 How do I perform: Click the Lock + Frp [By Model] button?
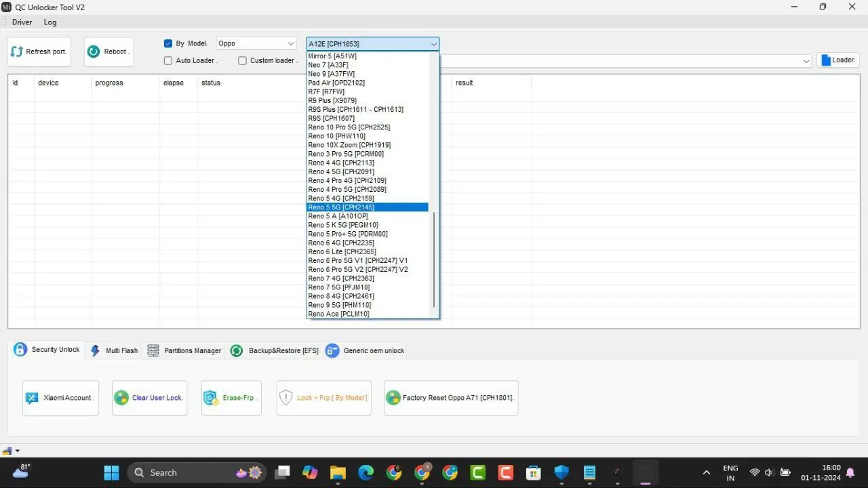[324, 398]
